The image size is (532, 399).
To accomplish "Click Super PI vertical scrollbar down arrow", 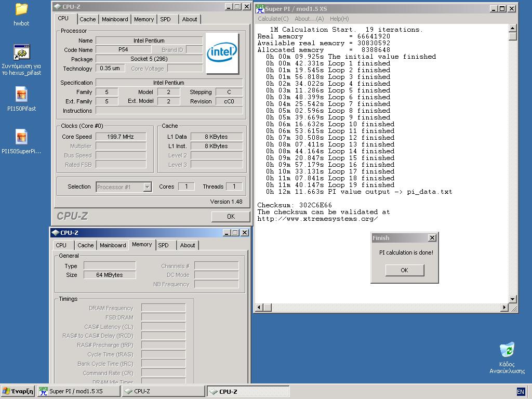I will 512,299.
